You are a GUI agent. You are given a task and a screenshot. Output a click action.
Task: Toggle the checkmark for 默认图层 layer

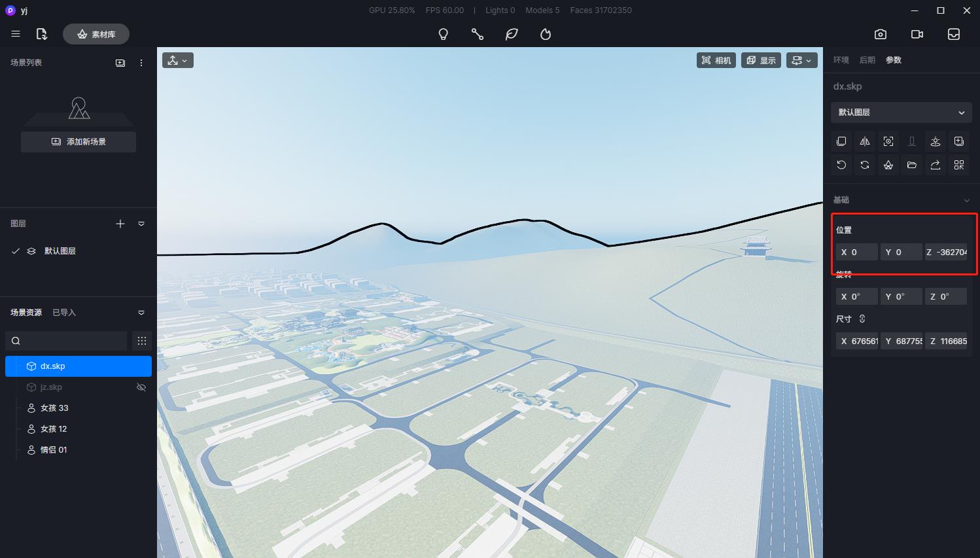point(16,251)
